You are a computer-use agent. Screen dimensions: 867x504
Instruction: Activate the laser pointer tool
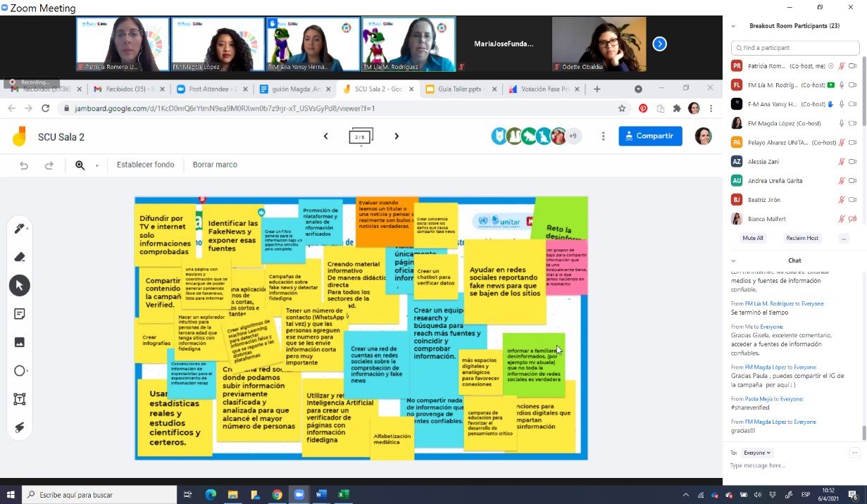20,428
